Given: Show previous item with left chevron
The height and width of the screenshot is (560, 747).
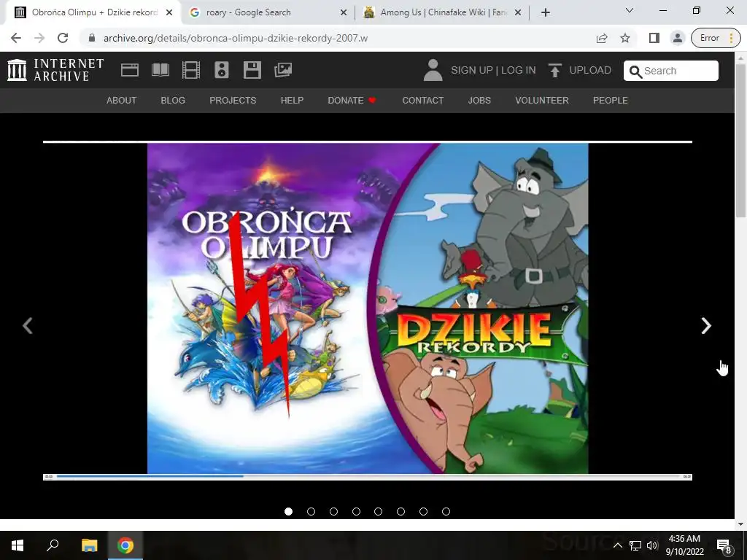Looking at the screenshot, I should pos(28,326).
